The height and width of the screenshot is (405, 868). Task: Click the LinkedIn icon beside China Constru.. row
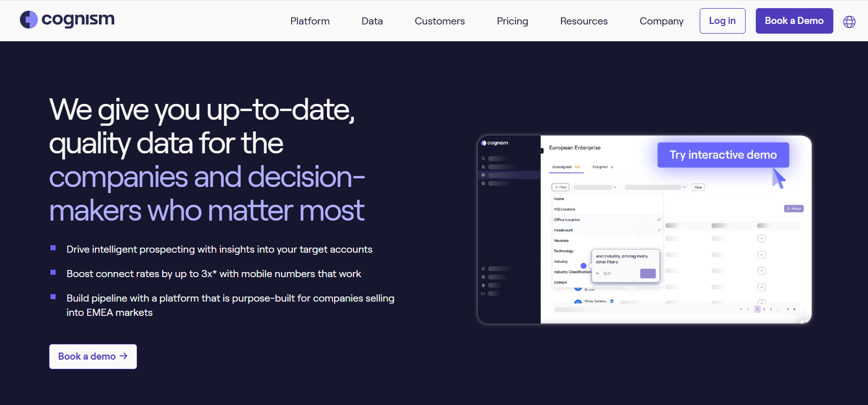click(x=612, y=301)
